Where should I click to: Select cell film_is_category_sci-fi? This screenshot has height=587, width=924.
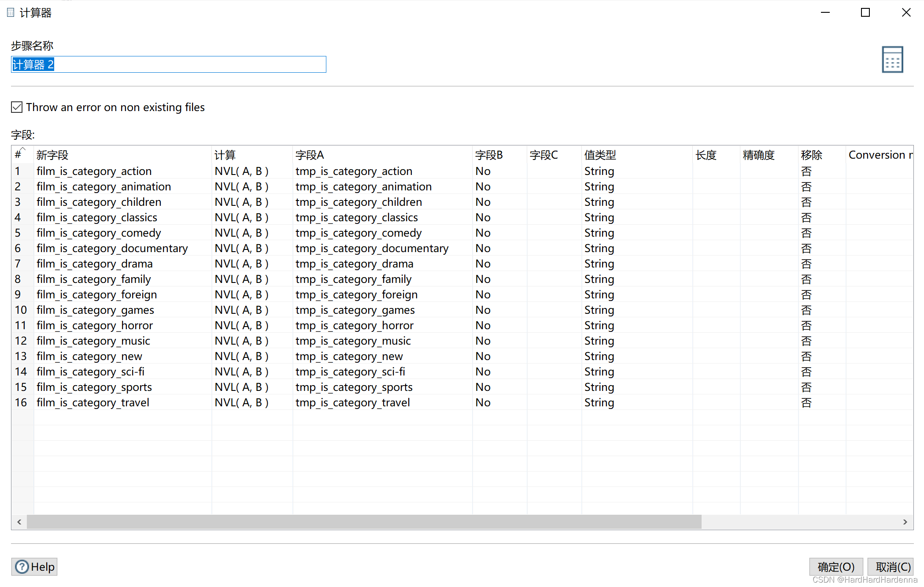pyautogui.click(x=123, y=372)
